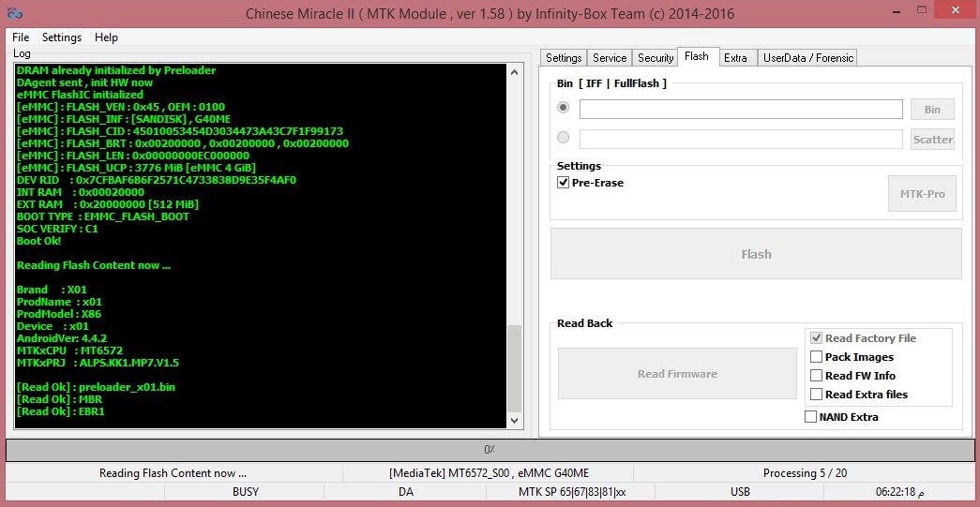Click the log scrollbar down arrow
This screenshot has width=980, height=507.
coord(514,420)
